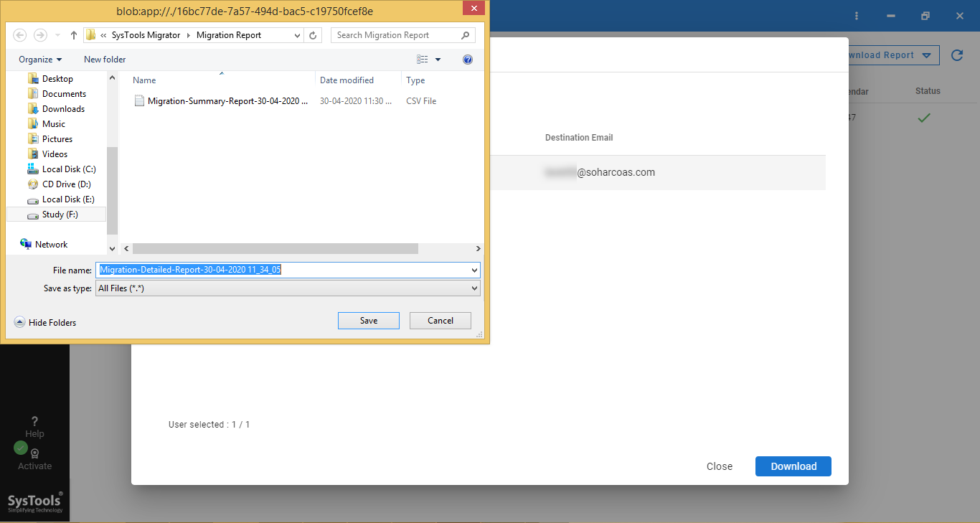Image resolution: width=980 pixels, height=523 pixels.
Task: Change the file view layout
Action: click(423, 60)
